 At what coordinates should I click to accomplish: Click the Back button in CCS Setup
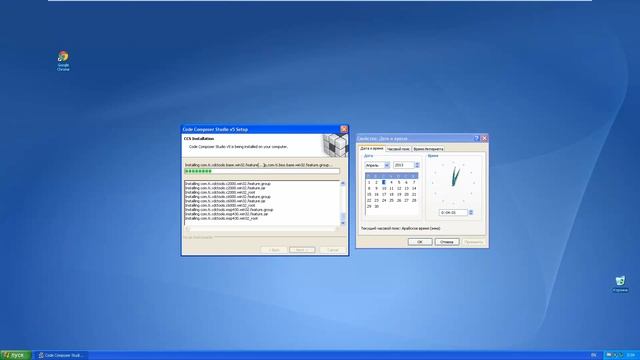click(273, 249)
